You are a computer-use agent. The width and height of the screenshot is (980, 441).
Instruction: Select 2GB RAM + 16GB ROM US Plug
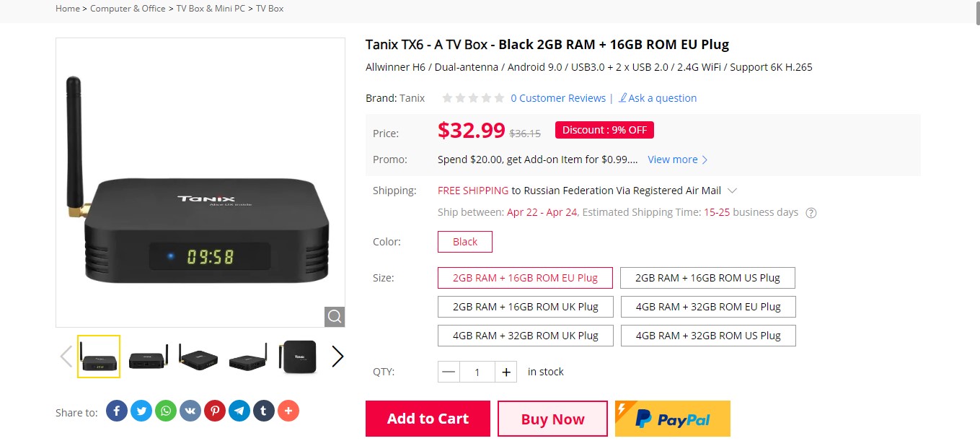tap(708, 278)
